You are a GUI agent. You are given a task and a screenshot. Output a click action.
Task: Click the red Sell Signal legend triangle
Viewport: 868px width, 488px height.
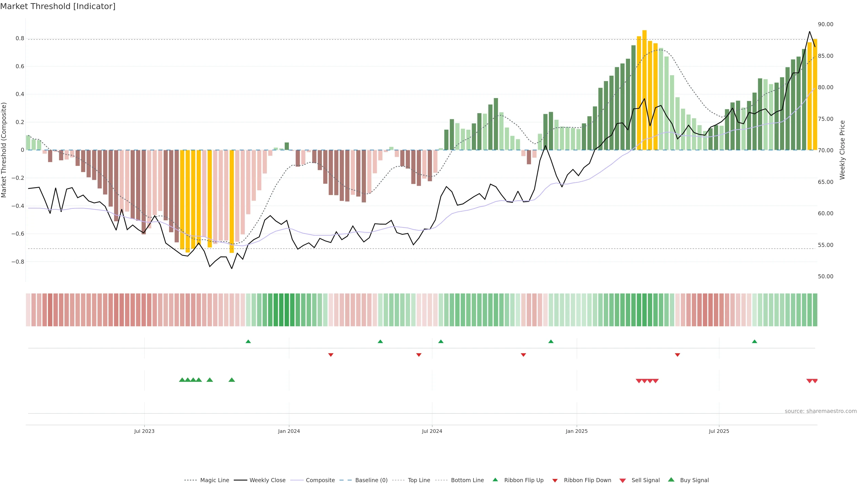click(x=623, y=481)
